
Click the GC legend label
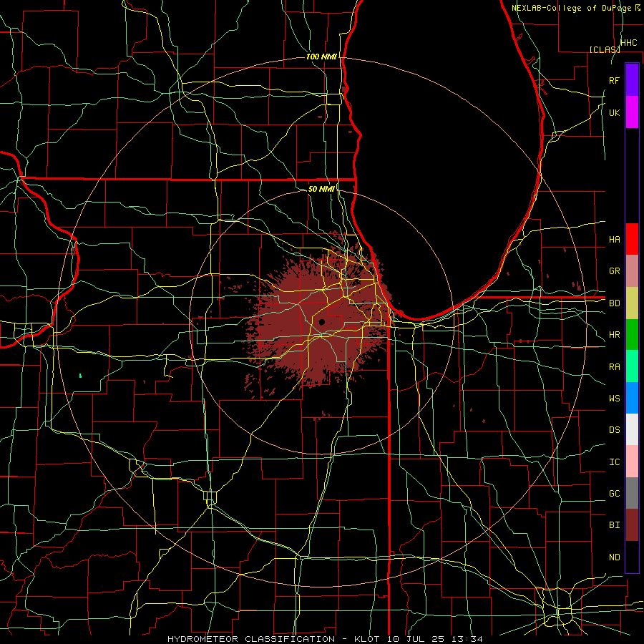tap(614, 493)
